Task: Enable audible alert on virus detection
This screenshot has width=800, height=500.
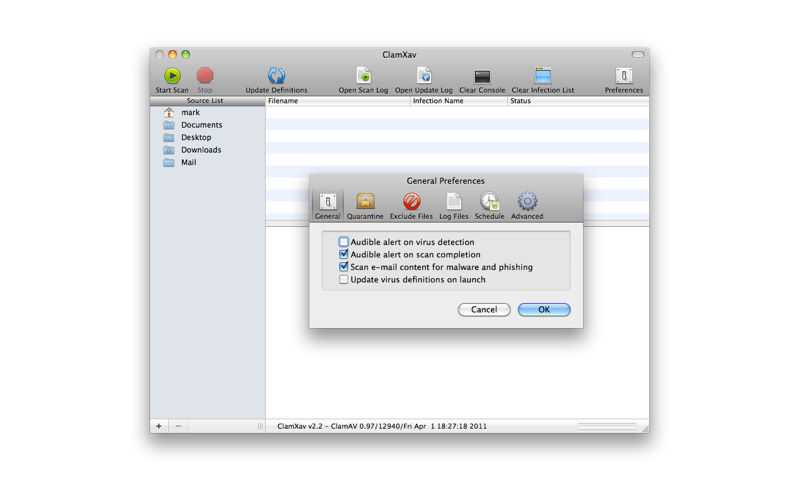Action: tap(343, 242)
